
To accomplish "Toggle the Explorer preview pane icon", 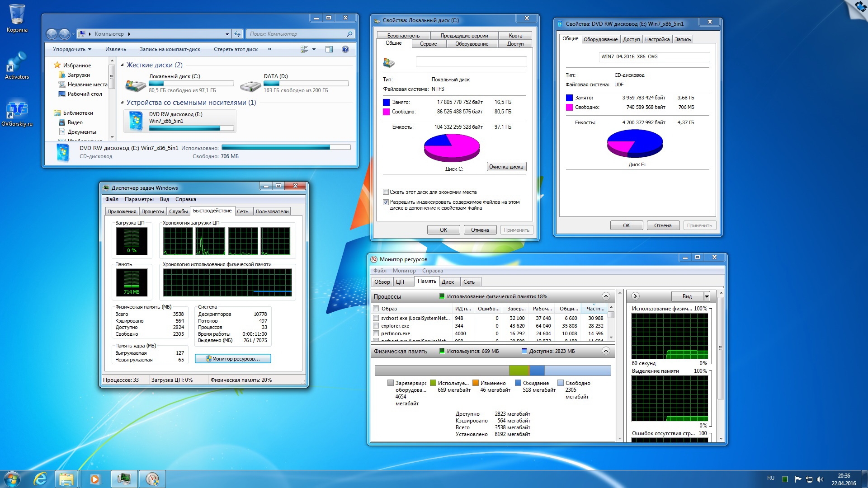I will coord(329,49).
